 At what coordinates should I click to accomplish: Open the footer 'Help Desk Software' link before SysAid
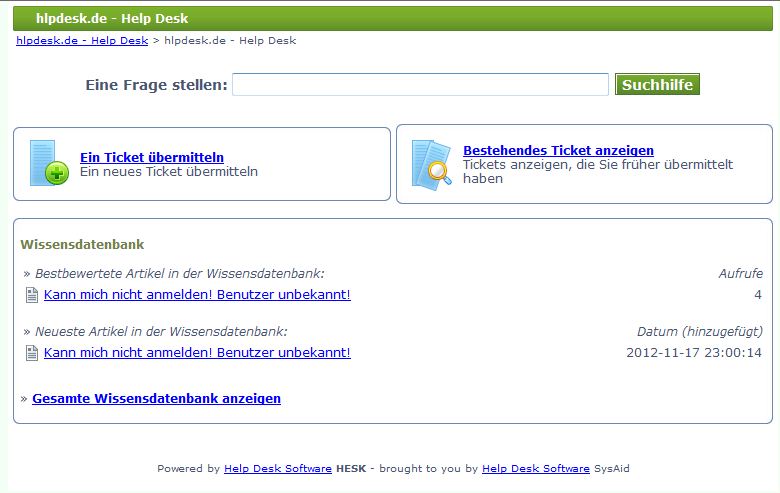pyautogui.click(x=536, y=468)
